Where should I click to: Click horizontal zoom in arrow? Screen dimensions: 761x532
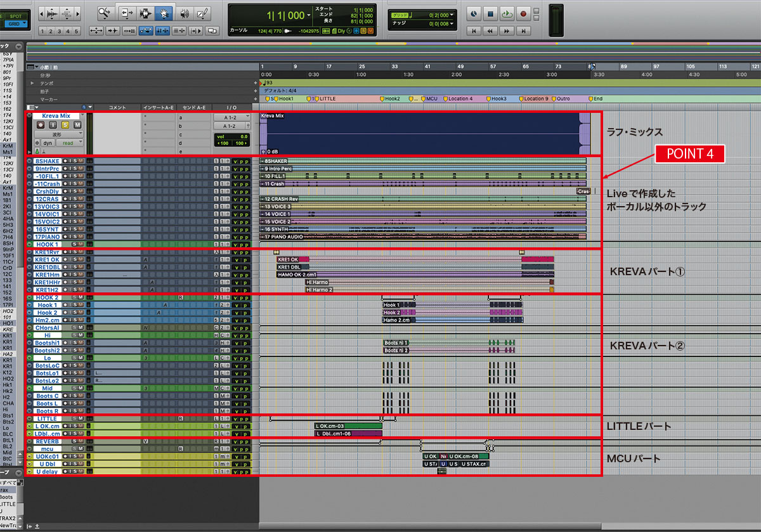click(79, 13)
